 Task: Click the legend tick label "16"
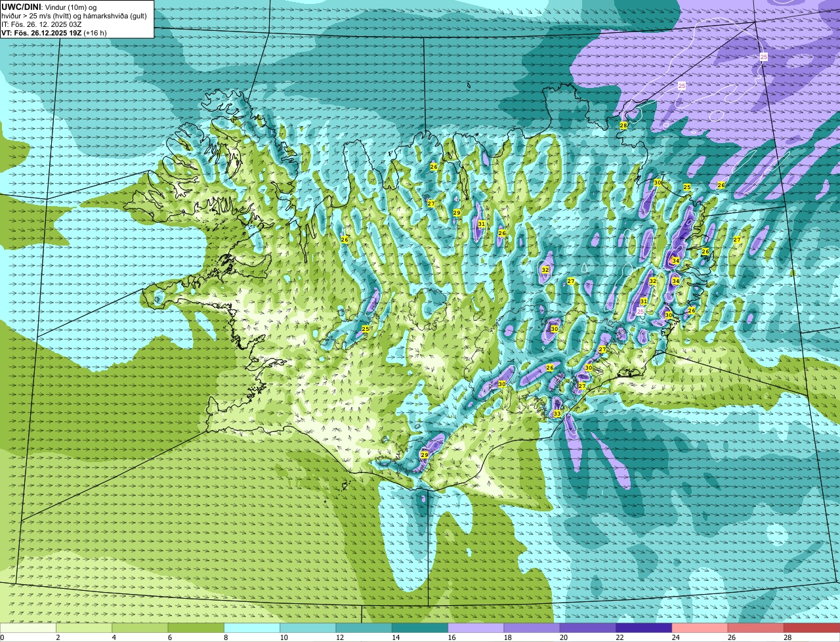pos(451,637)
